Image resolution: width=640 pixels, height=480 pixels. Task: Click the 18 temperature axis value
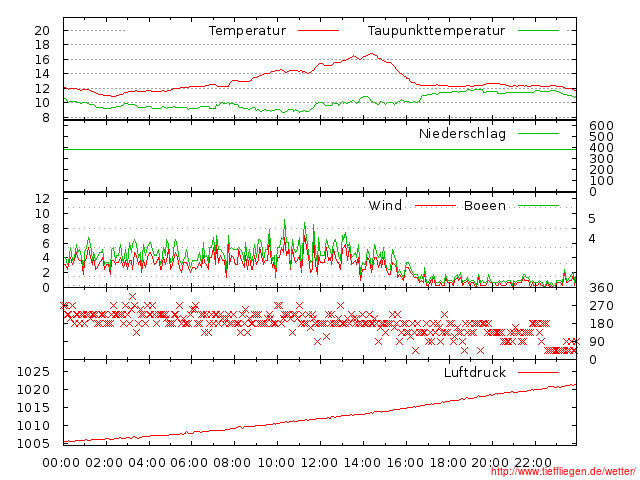42,45
